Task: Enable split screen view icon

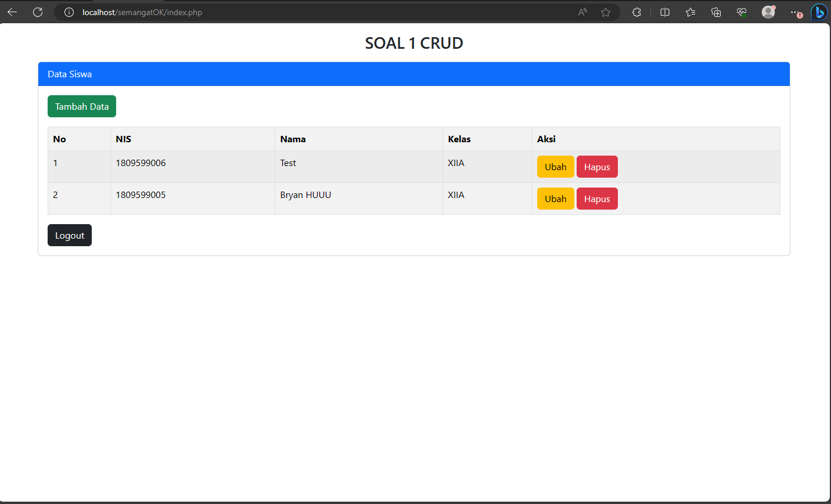Action: tap(665, 12)
